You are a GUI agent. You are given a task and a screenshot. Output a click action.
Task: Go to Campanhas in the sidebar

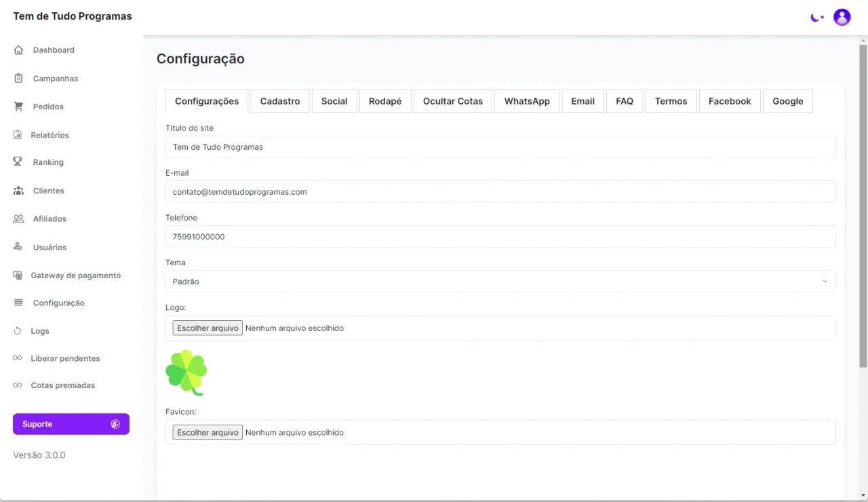[56, 79]
